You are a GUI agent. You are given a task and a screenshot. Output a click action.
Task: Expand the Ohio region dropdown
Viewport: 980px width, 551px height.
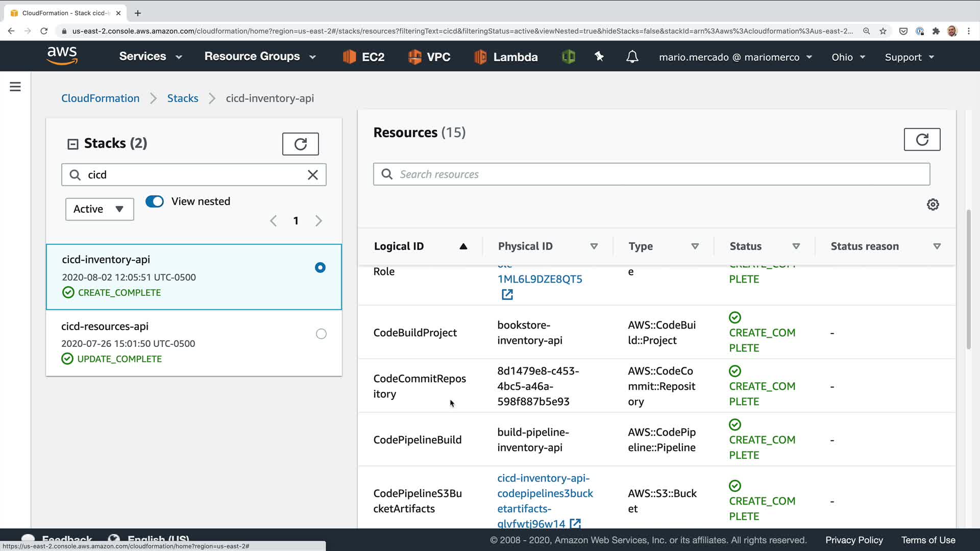click(x=848, y=57)
